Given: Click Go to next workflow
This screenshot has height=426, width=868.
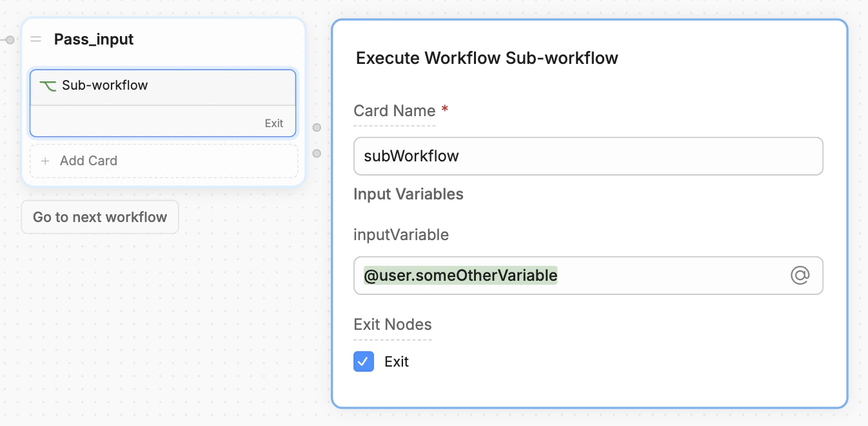Looking at the screenshot, I should pos(99,217).
